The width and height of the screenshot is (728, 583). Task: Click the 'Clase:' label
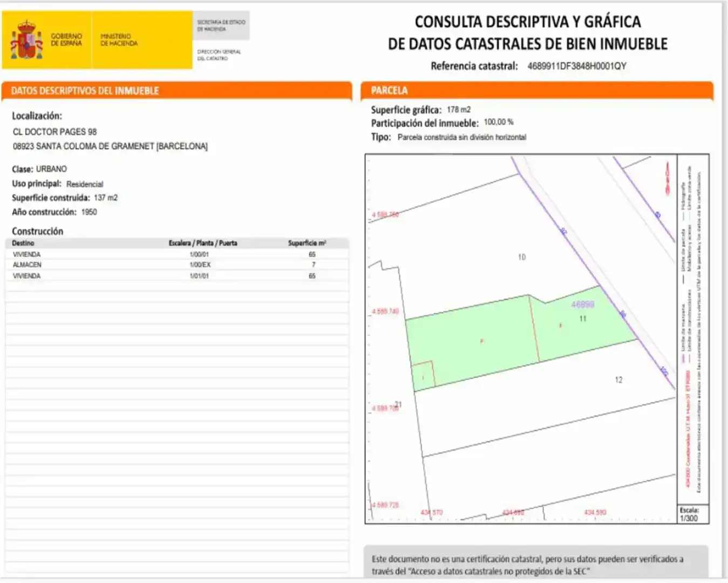point(23,169)
